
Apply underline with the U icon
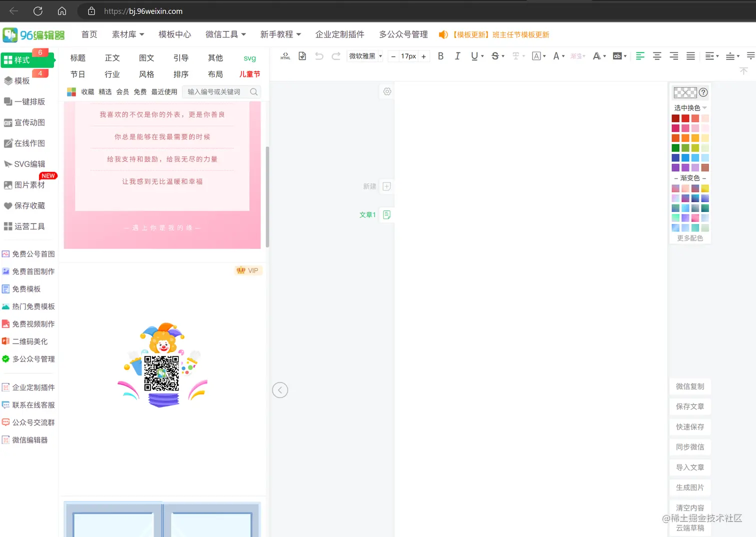point(474,56)
